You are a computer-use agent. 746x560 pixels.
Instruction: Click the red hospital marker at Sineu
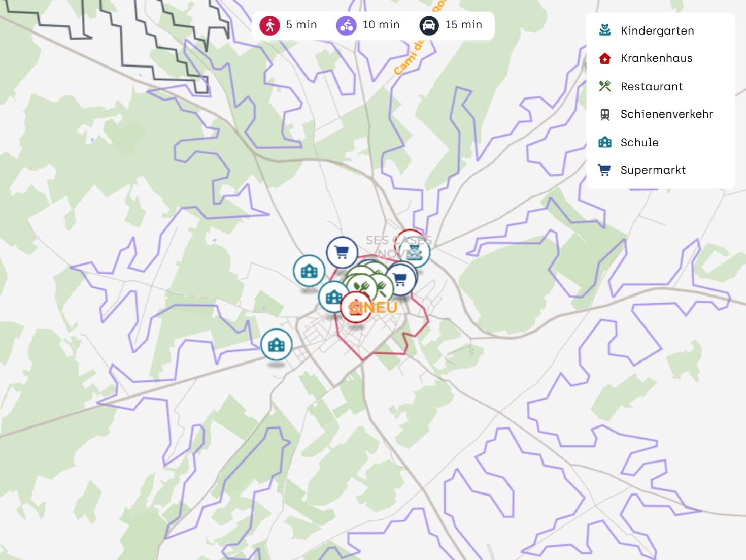(355, 308)
